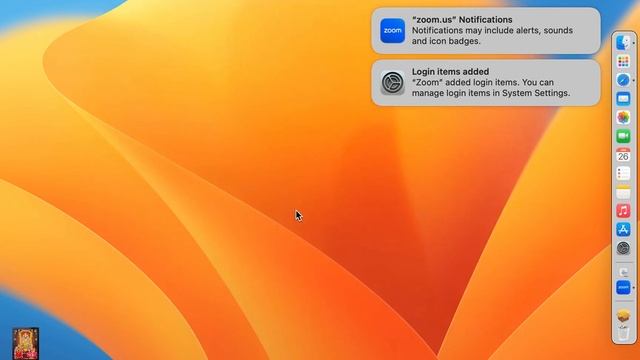
Task: Launch FaceTime from the Dock
Action: [623, 136]
